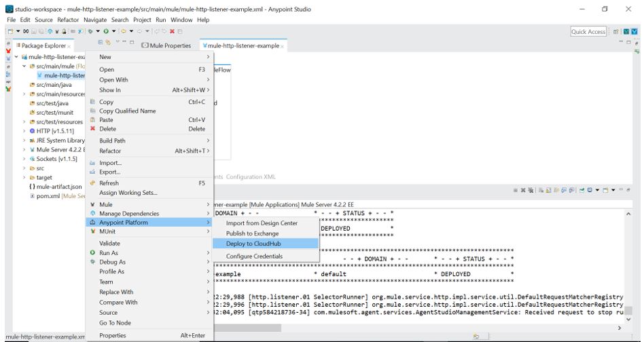
Task: Click Remove All Terminated Launches console icon
Action: pos(531,190)
